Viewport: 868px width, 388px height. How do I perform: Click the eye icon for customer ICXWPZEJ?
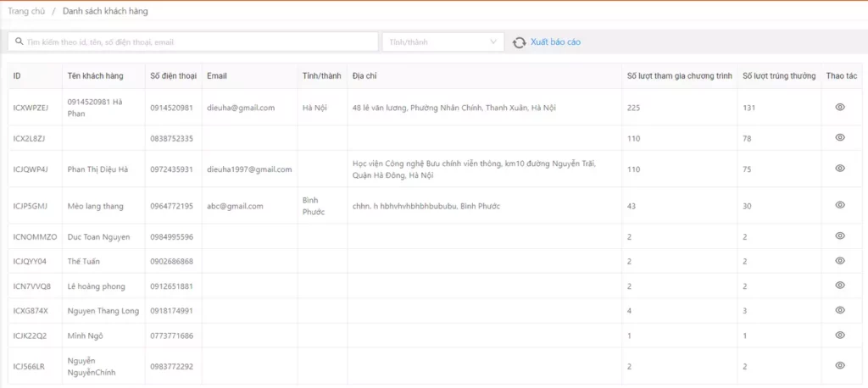(x=840, y=108)
